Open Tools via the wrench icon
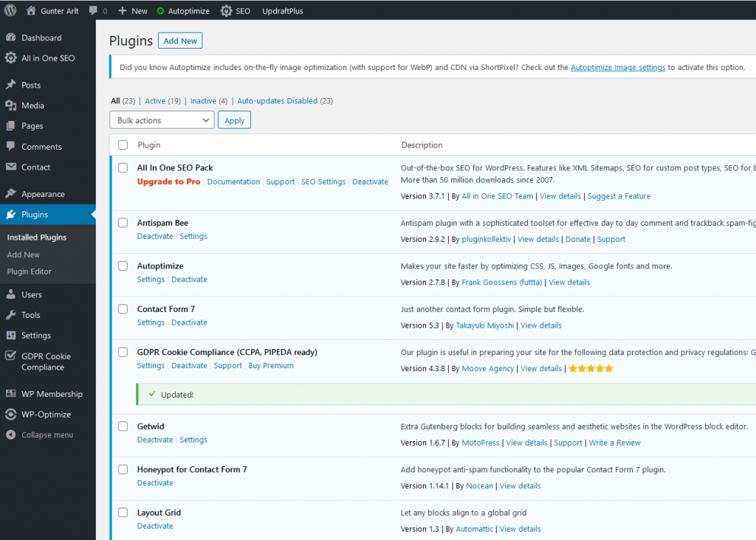Screen dimensions: 756x540 pos(10,314)
